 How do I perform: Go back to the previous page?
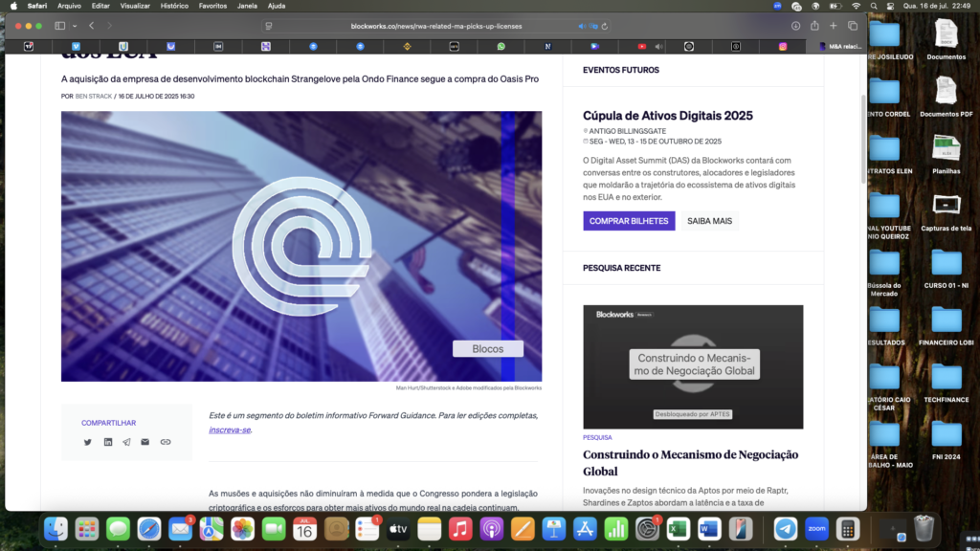coord(92,26)
